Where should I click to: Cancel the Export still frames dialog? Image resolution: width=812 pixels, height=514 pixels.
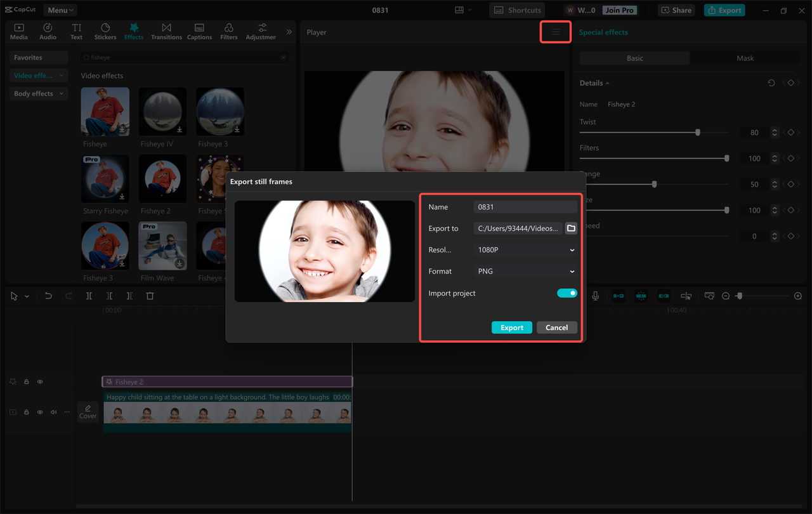click(x=557, y=327)
